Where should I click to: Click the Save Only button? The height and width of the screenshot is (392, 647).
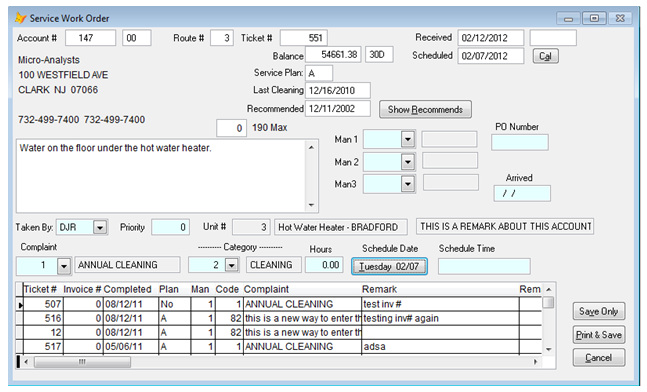(599, 311)
